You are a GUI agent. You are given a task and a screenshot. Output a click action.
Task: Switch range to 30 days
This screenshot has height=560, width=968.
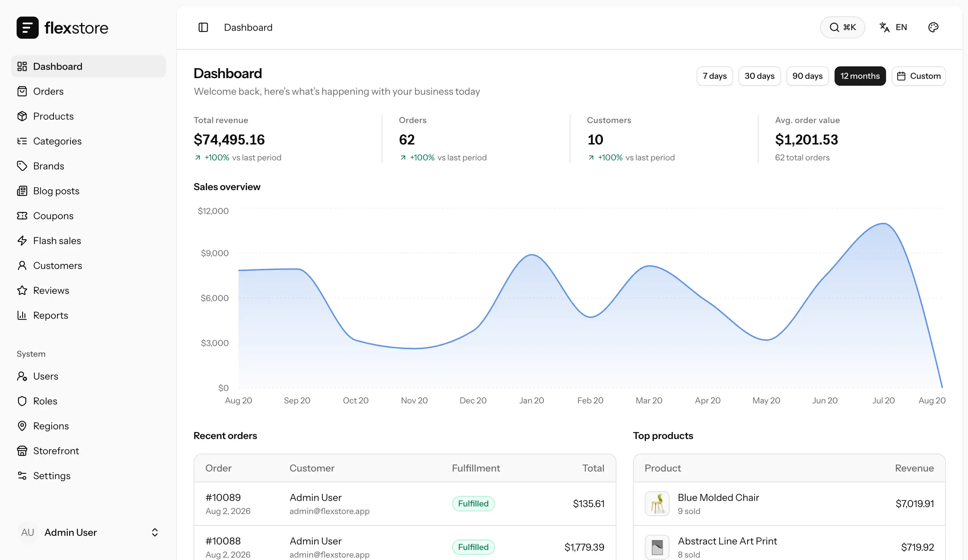(x=760, y=76)
